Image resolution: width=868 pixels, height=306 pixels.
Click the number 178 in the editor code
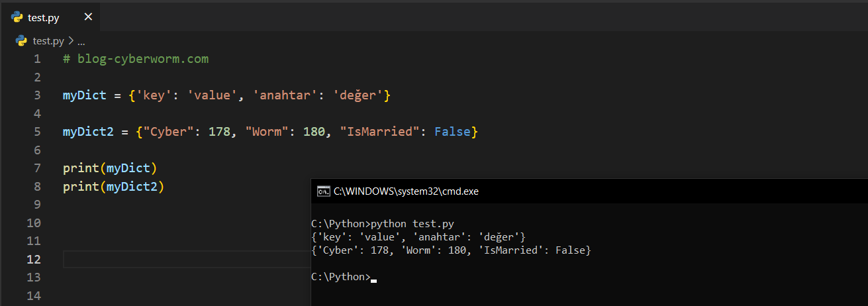(219, 132)
